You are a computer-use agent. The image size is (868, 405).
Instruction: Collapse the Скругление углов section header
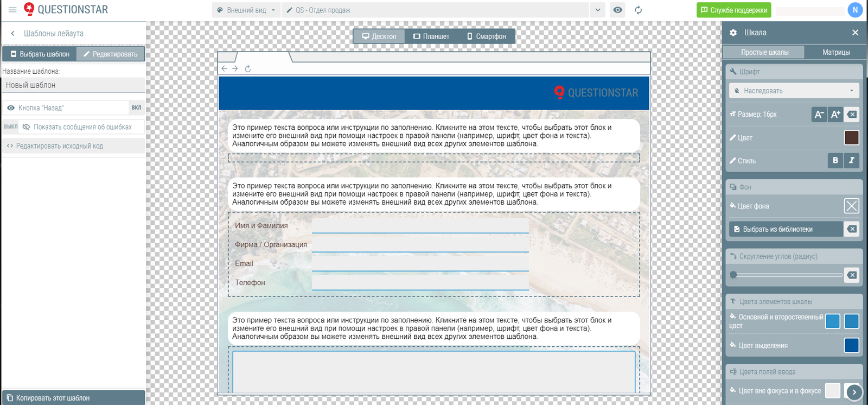coord(794,256)
